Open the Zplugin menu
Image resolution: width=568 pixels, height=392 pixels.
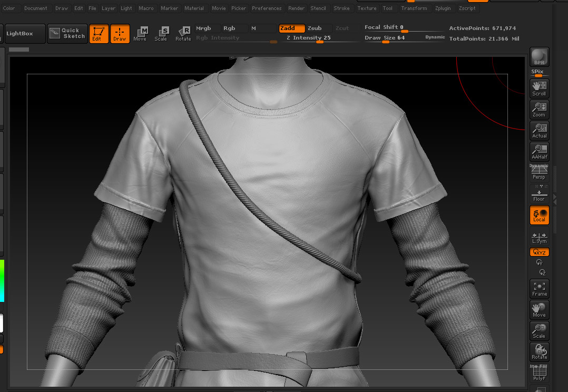click(x=443, y=8)
